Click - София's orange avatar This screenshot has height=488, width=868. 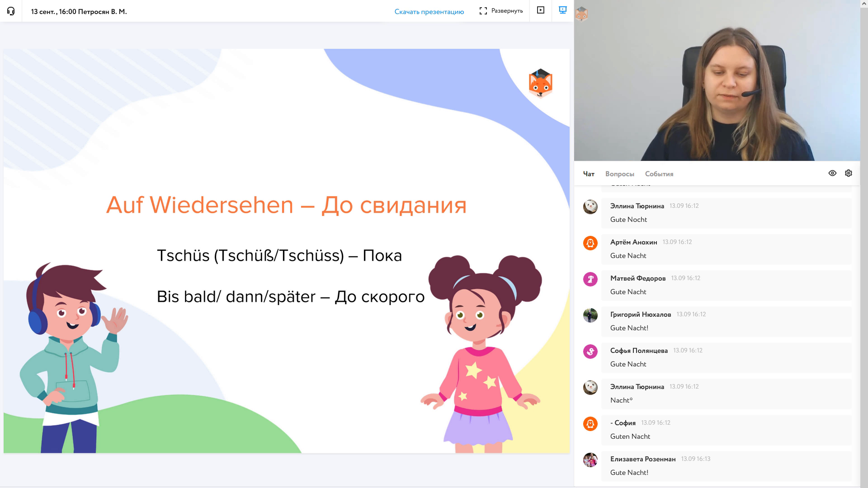pos(590,424)
